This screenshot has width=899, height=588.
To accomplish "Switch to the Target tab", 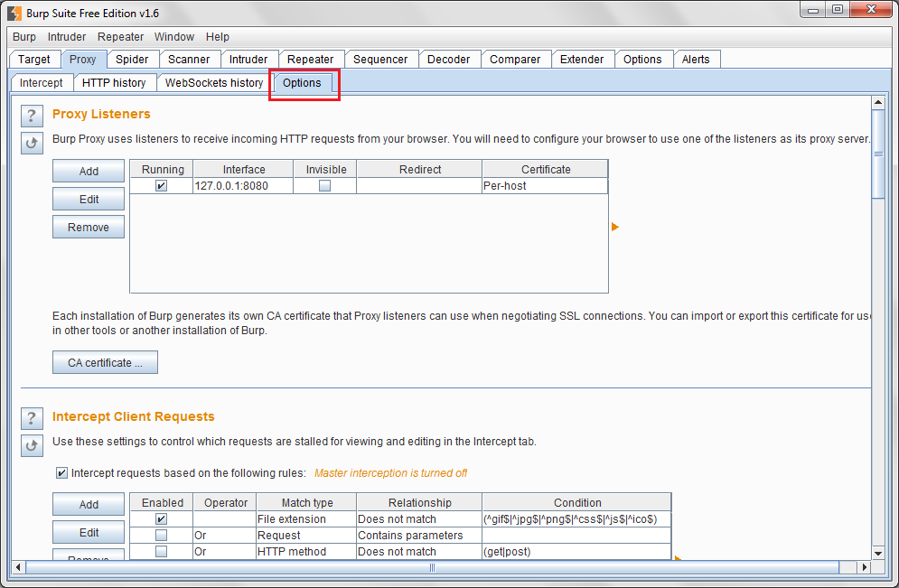I will click(x=33, y=59).
